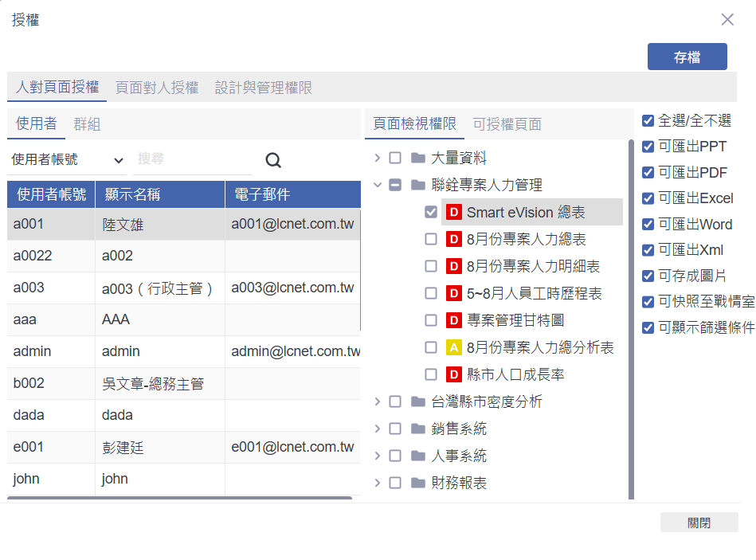Check the box for 8月份專案人力明細表
The height and width of the screenshot is (560, 756).
(431, 267)
